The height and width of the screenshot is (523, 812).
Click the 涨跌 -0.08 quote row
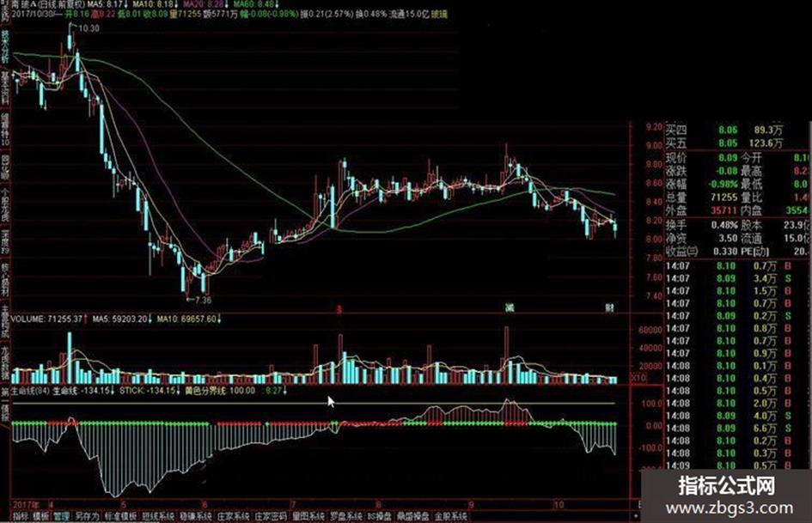[x=702, y=170]
